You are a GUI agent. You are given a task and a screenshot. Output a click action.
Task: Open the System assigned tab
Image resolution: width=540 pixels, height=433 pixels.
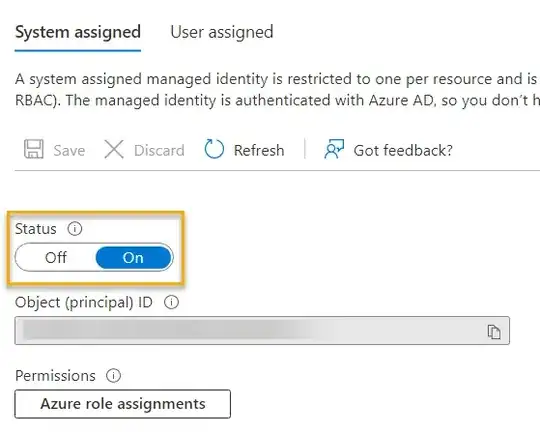click(x=78, y=32)
